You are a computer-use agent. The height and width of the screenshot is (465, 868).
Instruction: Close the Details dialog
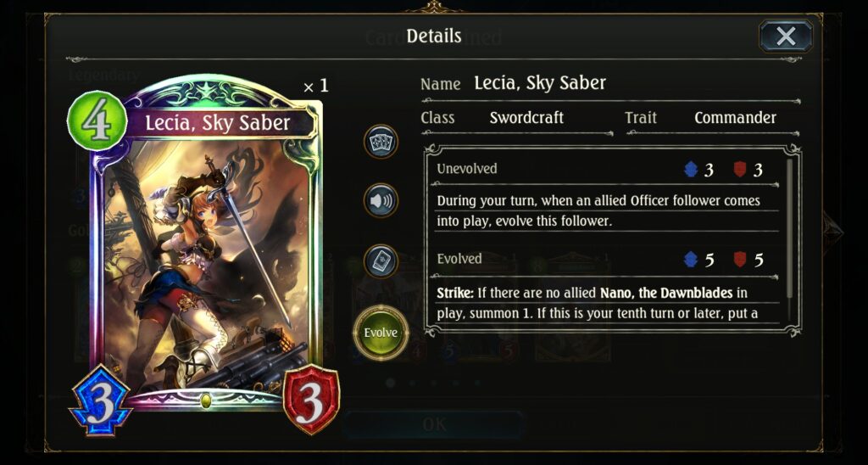point(786,36)
